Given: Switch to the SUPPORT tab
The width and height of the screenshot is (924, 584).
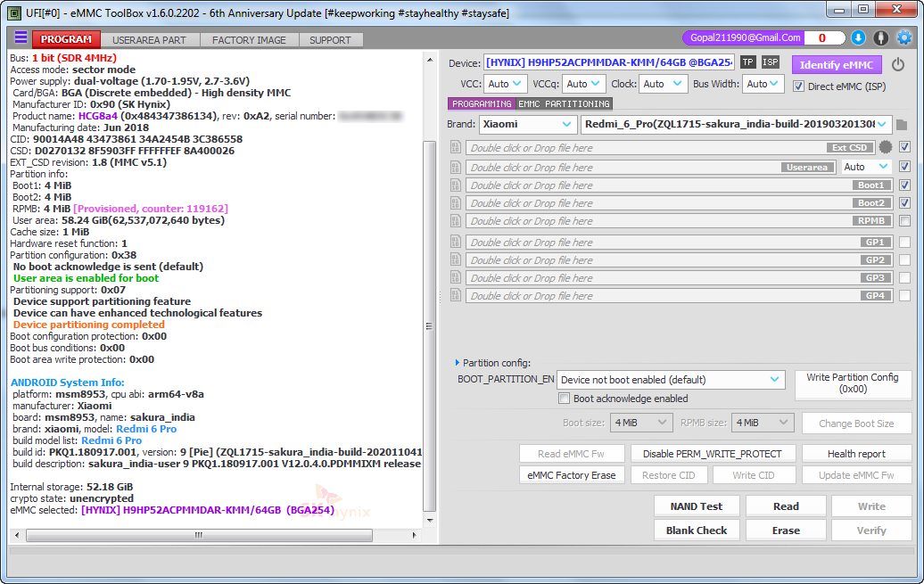Looking at the screenshot, I should point(330,40).
